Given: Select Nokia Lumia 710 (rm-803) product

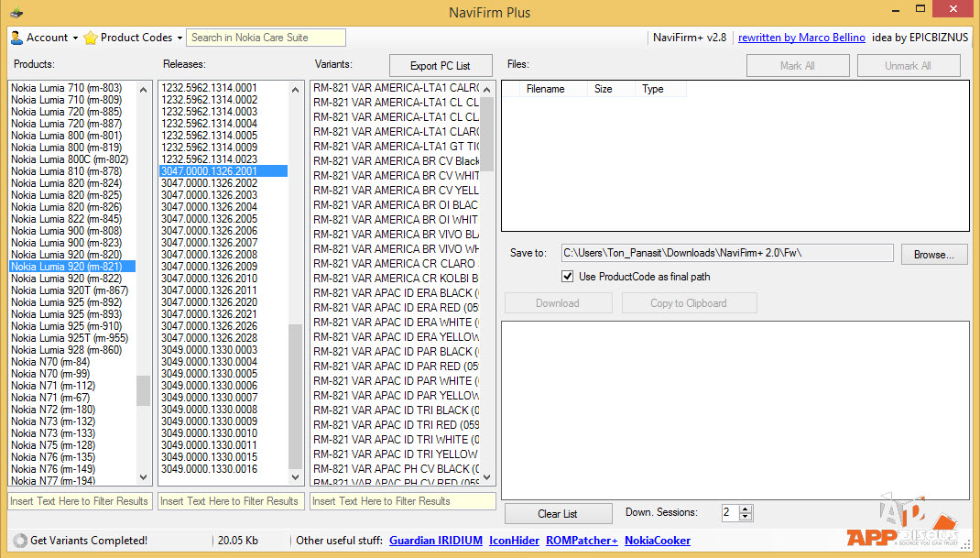Looking at the screenshot, I should click(71, 88).
